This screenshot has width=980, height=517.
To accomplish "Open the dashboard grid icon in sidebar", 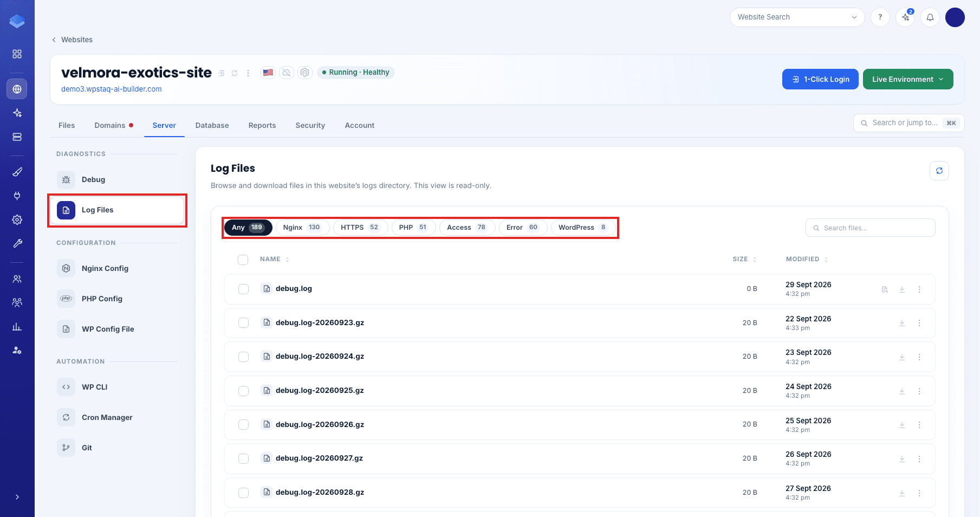I will tap(17, 54).
